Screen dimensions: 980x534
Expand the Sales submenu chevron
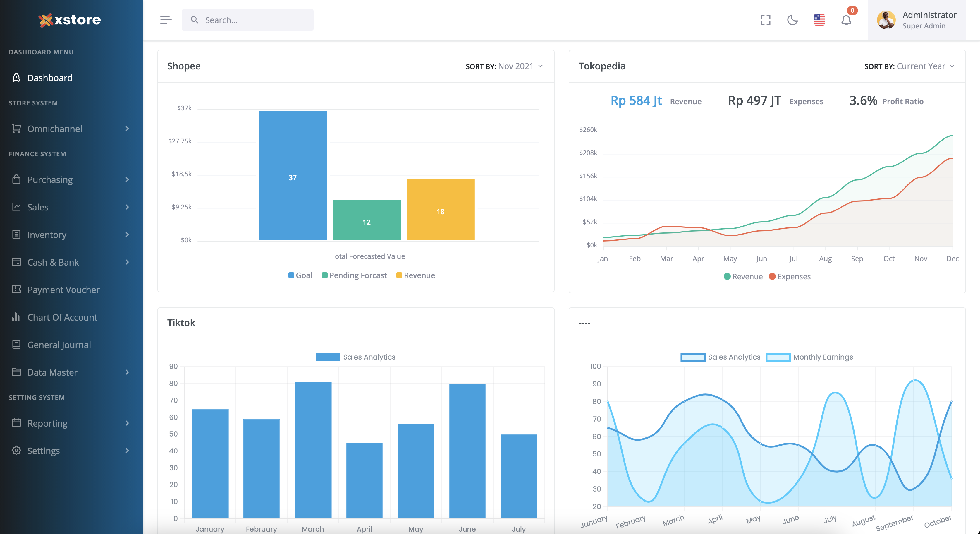coord(127,207)
